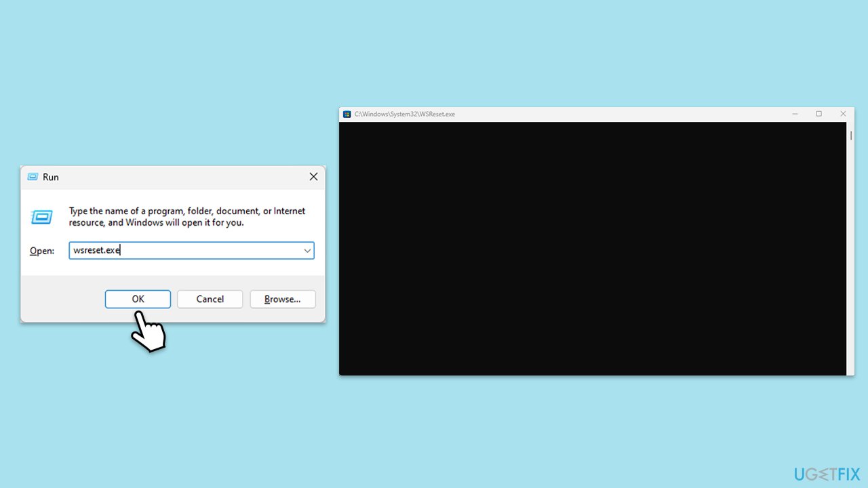868x488 pixels.
Task: Maximize the WSReset.exe console window
Action: point(818,114)
